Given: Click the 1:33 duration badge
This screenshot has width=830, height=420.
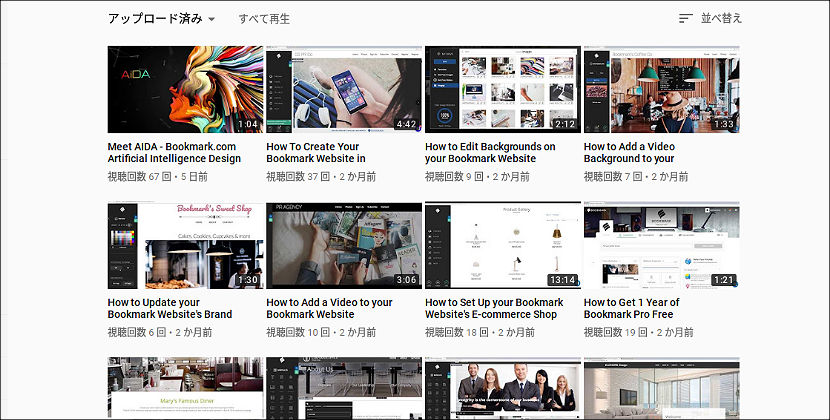Looking at the screenshot, I should (x=724, y=124).
